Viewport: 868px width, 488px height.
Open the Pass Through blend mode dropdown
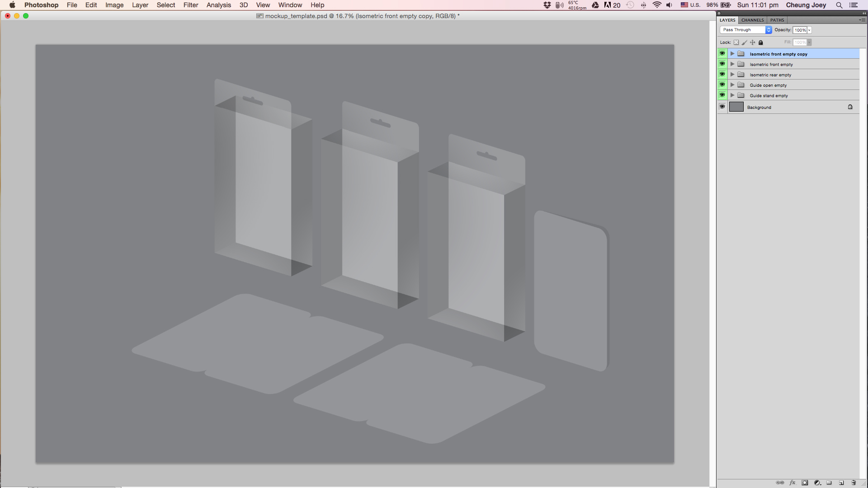(746, 30)
